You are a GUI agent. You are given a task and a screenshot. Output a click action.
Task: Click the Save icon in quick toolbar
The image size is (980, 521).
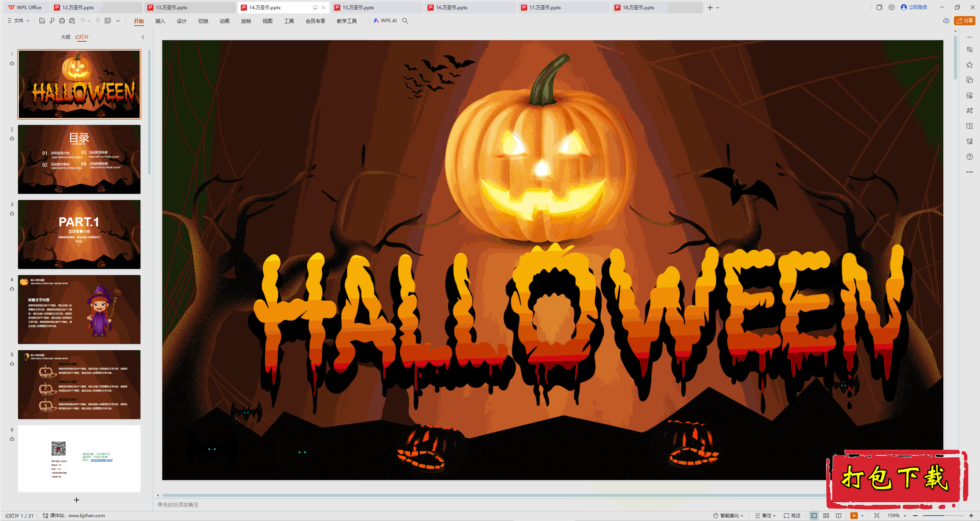coord(42,21)
